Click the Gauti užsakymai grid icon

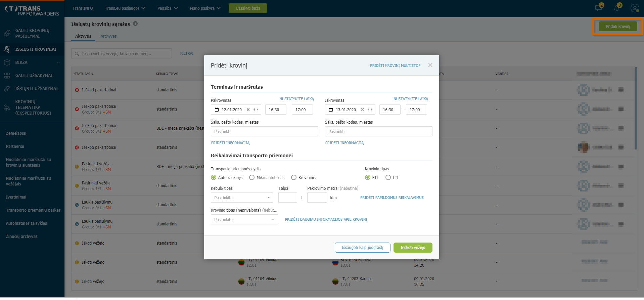(x=7, y=76)
